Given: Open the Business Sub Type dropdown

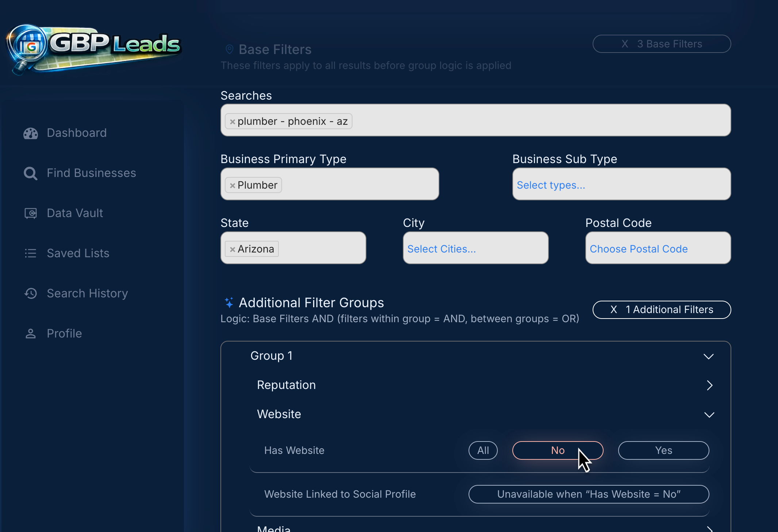Looking at the screenshot, I should coord(621,184).
